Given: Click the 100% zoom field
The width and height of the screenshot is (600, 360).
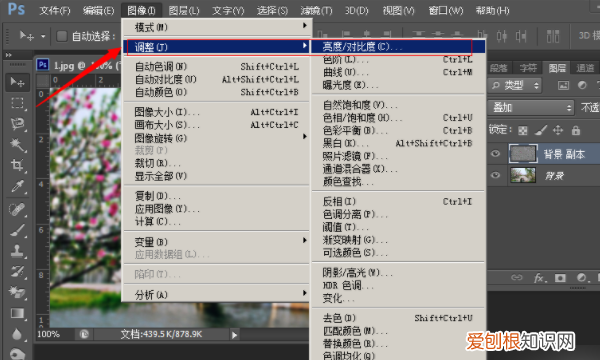Looking at the screenshot, I should tap(49, 334).
